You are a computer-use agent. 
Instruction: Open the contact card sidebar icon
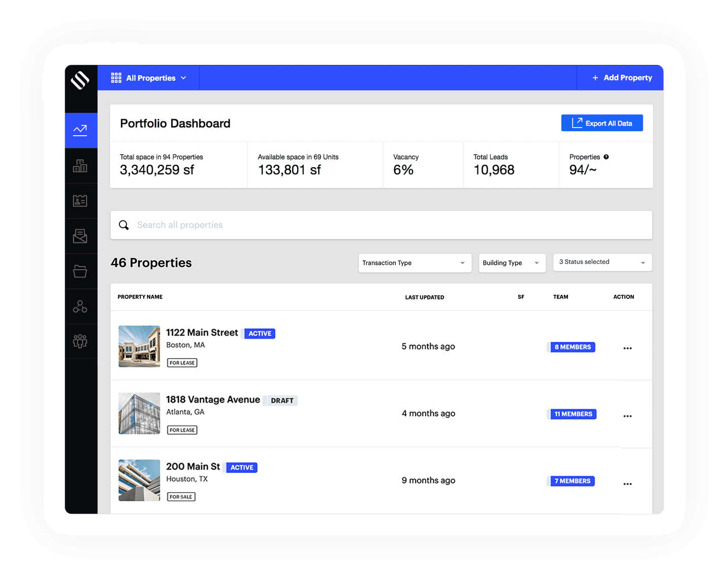tap(80, 201)
